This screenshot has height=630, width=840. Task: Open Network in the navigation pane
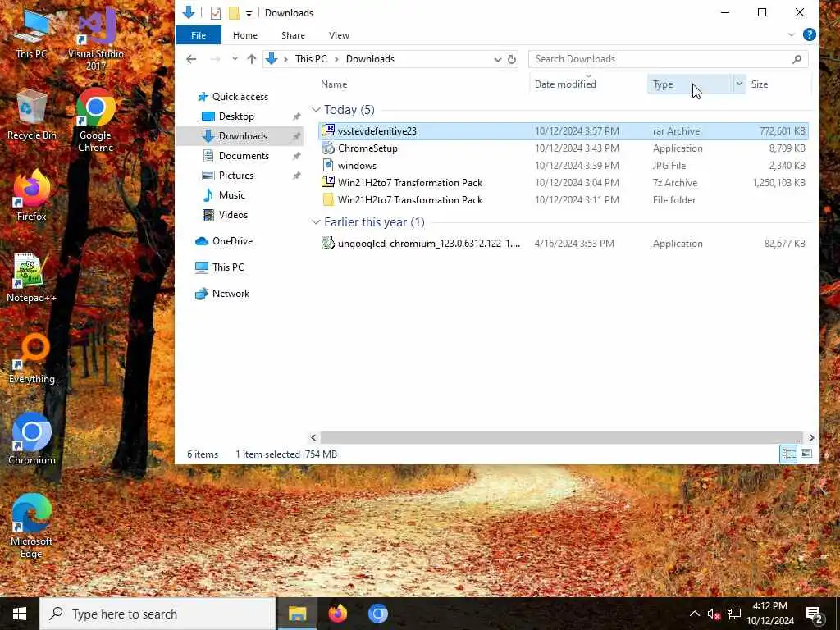pos(231,294)
